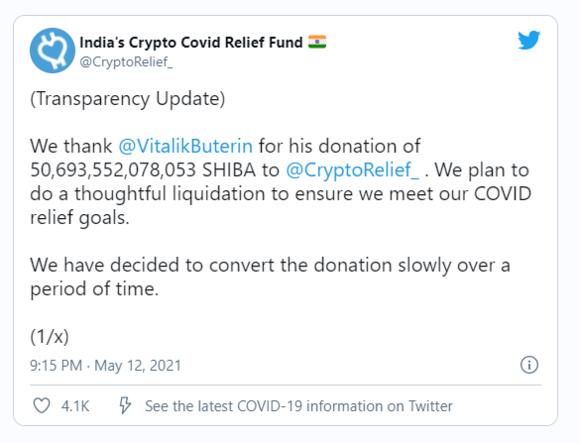Image resolution: width=580 pixels, height=443 pixels.
Task: Like the tweet with heart icon
Action: tap(41, 406)
